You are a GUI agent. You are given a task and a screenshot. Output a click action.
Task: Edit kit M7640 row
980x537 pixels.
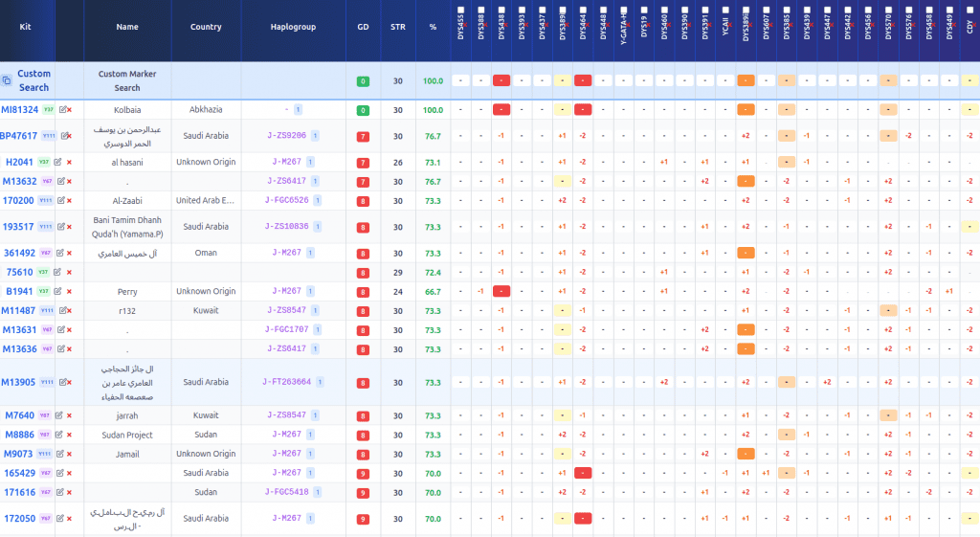click(60, 416)
